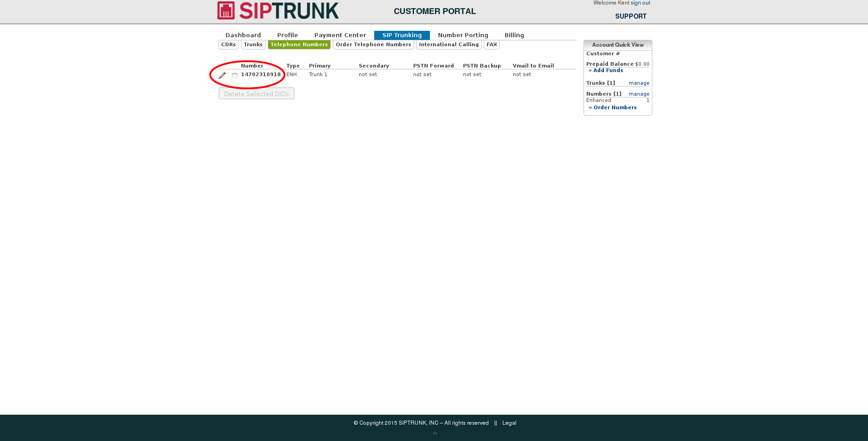Open Order Telephone Numbers sub-tab

tap(373, 45)
